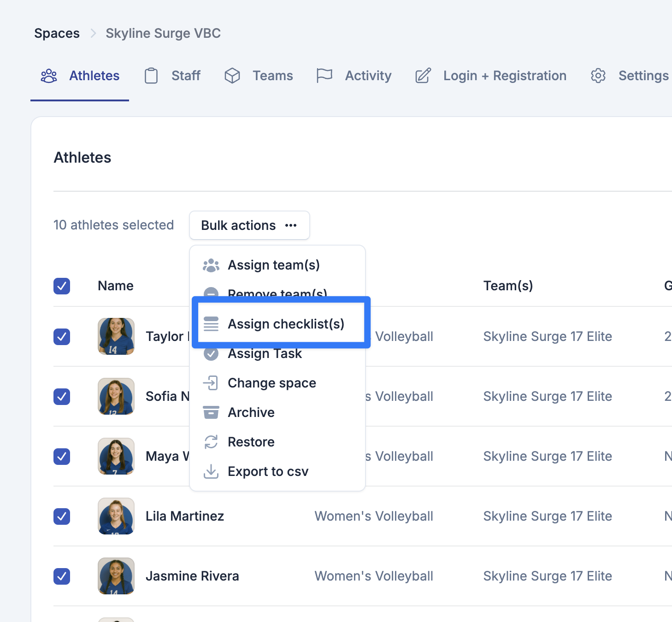Image resolution: width=672 pixels, height=622 pixels.
Task: Click the Activity flag icon
Action: click(324, 76)
